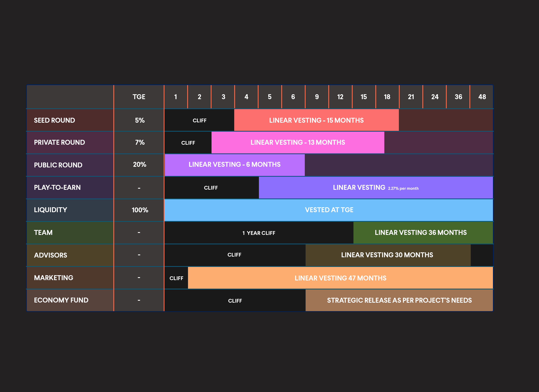The image size is (539, 392).
Task: Select the Linear Vesting 6 Months bar
Action: (234, 164)
